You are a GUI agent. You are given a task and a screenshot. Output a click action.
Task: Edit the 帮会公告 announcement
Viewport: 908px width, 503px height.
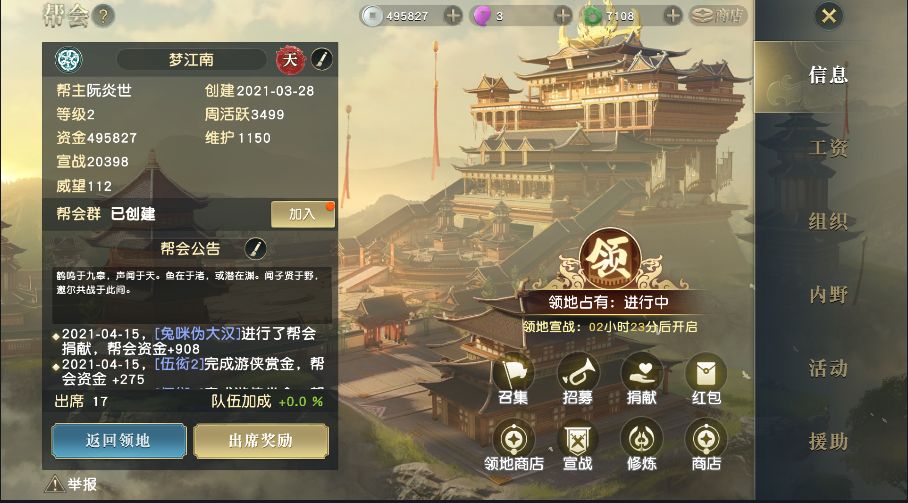tap(255, 249)
